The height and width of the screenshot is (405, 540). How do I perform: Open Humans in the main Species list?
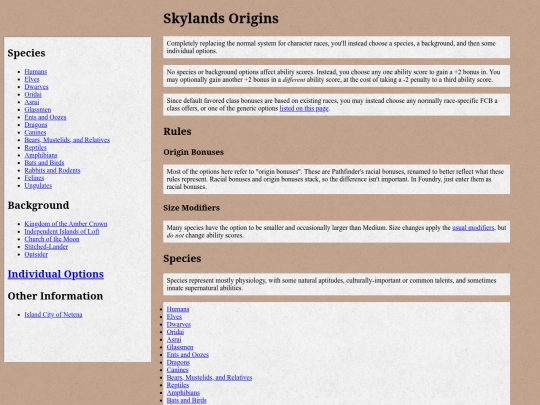pos(178,309)
